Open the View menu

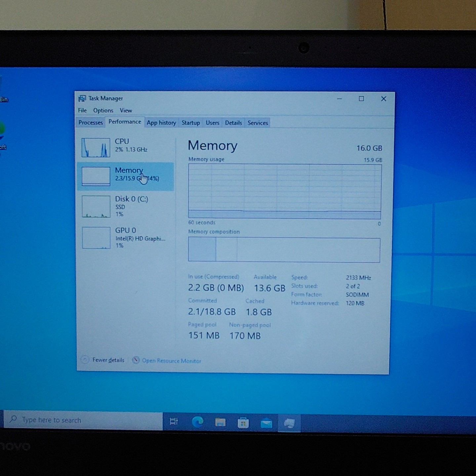126,110
